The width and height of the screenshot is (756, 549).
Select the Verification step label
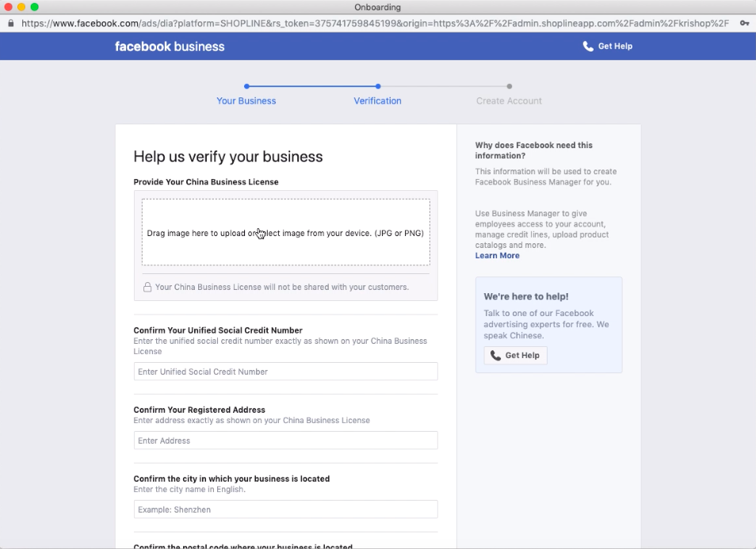tap(377, 101)
